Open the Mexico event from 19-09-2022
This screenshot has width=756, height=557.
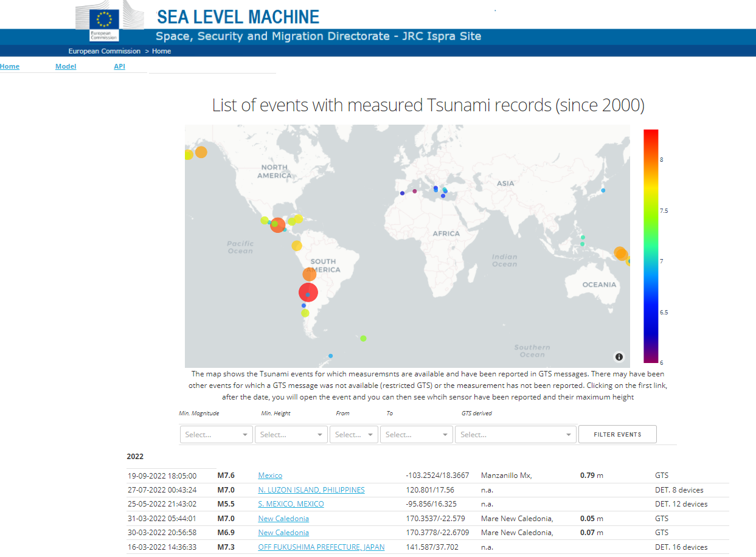click(x=270, y=475)
